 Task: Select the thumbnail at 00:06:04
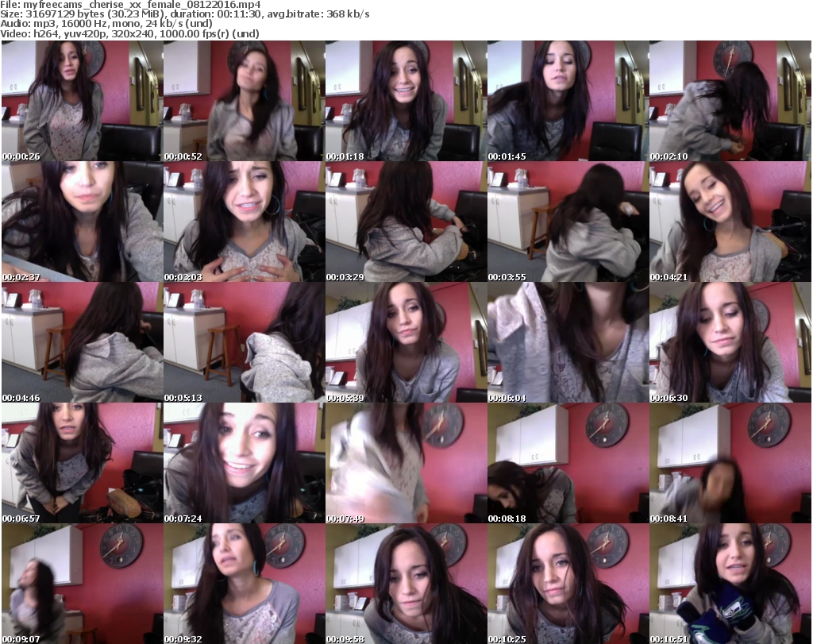point(568,343)
